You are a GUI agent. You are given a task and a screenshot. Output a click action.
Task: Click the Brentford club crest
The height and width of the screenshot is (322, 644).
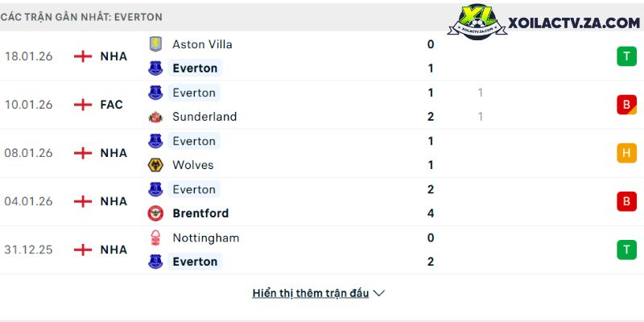coord(155,213)
